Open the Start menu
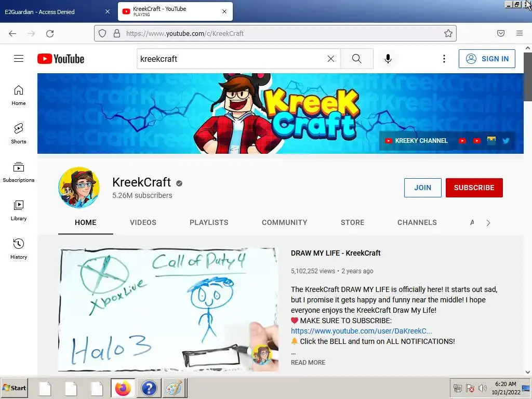This screenshot has height=399, width=532. 14,388
